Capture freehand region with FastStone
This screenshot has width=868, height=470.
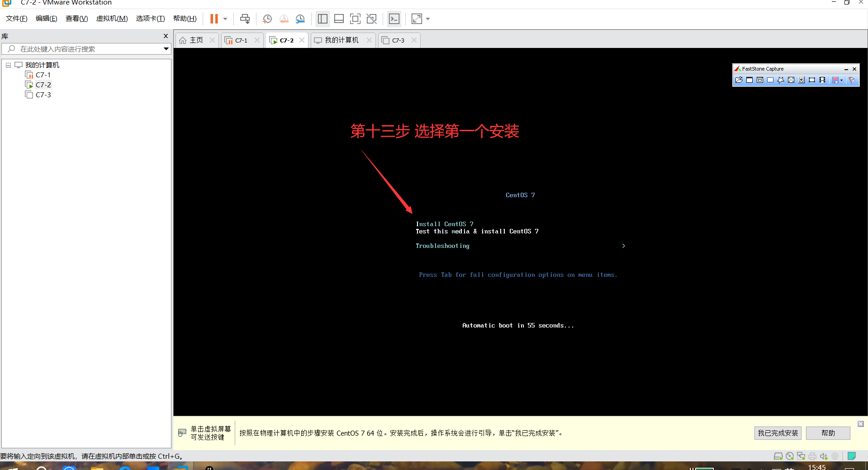(x=781, y=80)
